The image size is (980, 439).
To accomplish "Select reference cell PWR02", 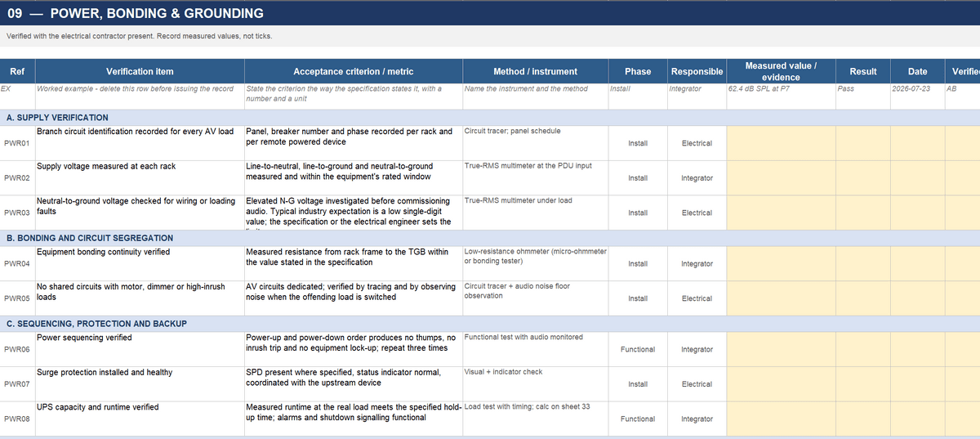I will (x=17, y=177).
